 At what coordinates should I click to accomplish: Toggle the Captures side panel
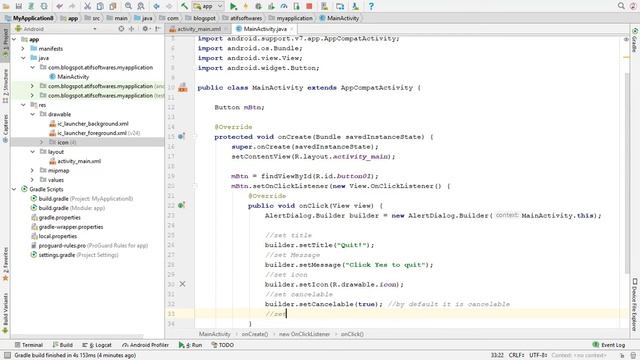[5, 129]
